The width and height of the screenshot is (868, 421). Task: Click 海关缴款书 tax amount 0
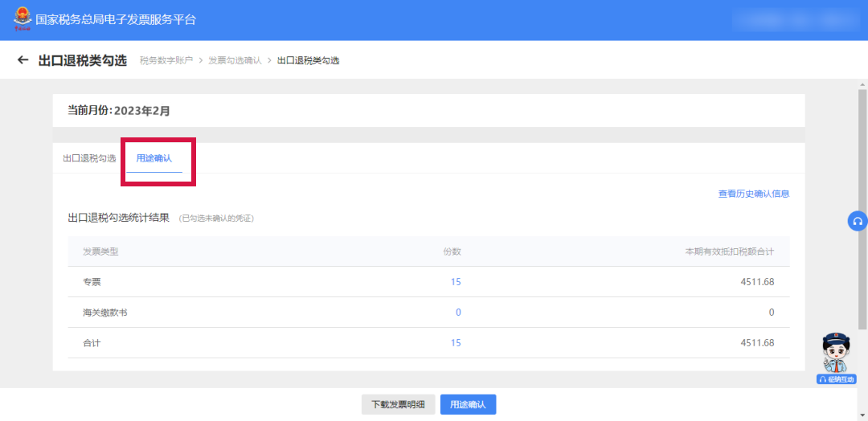(x=771, y=312)
